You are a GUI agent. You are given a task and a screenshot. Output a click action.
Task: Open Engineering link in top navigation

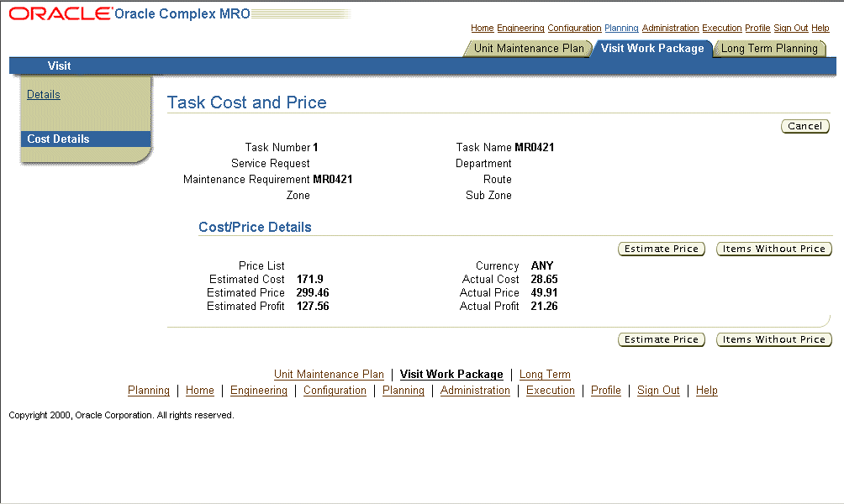(x=520, y=28)
